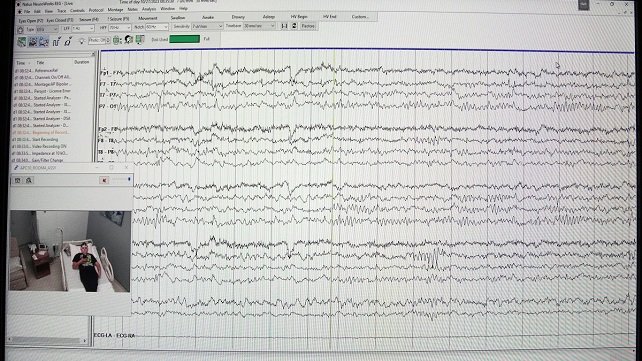Click the photic stimulator light bulb icon
Screen dimensions: 642x361
(82, 41)
